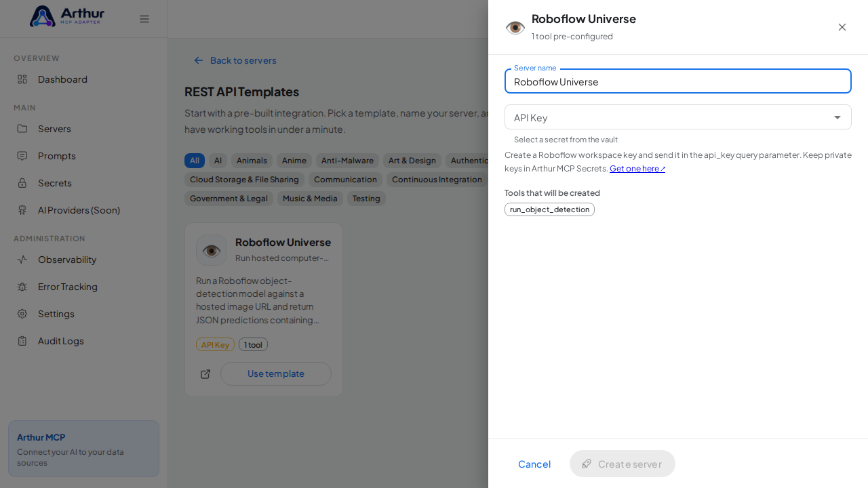
Task: Click Roboflow Universe card title
Action: [x=283, y=242]
